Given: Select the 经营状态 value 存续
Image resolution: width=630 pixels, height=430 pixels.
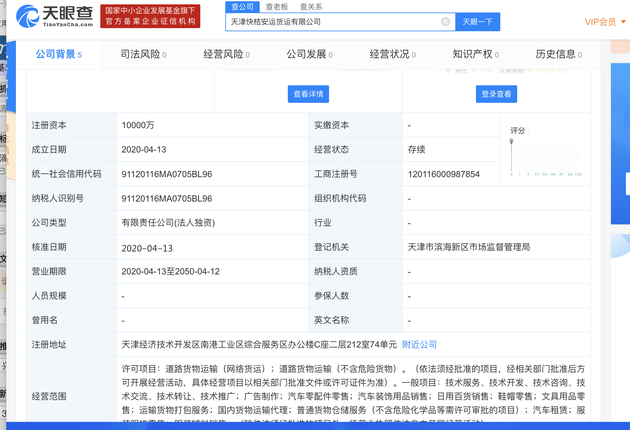Looking at the screenshot, I should (x=416, y=150).
